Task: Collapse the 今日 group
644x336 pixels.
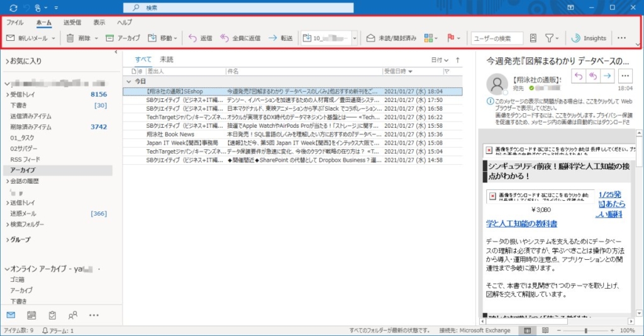Action: [x=128, y=81]
